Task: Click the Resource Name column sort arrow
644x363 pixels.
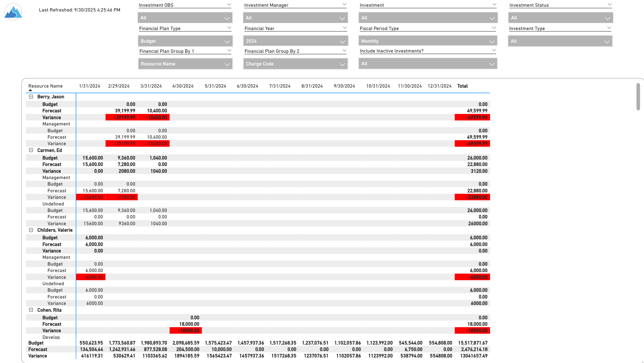Action: pos(30,90)
